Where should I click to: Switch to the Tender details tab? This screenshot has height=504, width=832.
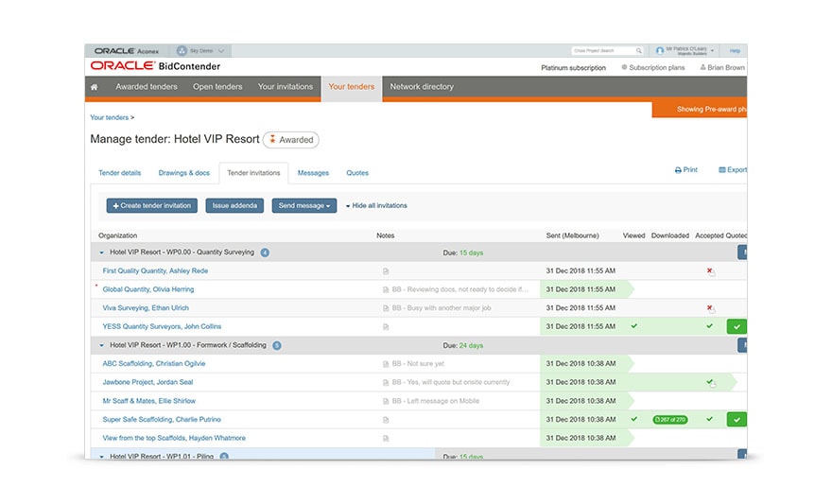pos(120,173)
